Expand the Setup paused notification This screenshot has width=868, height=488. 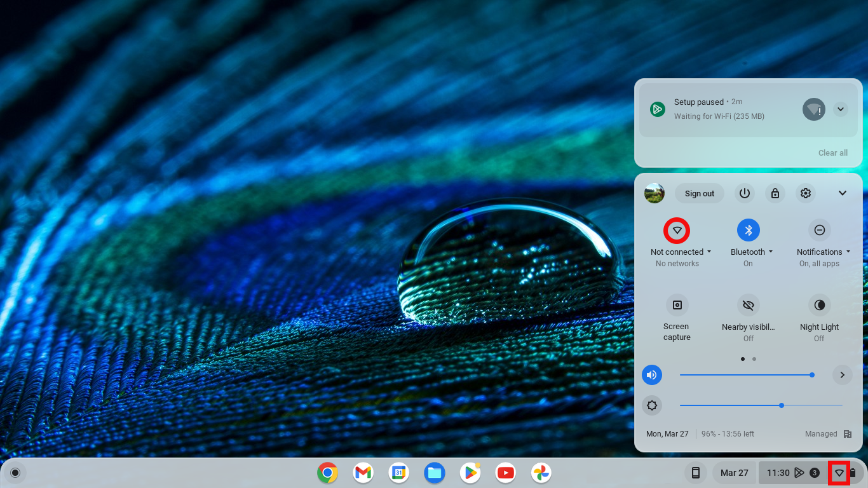[x=840, y=109]
